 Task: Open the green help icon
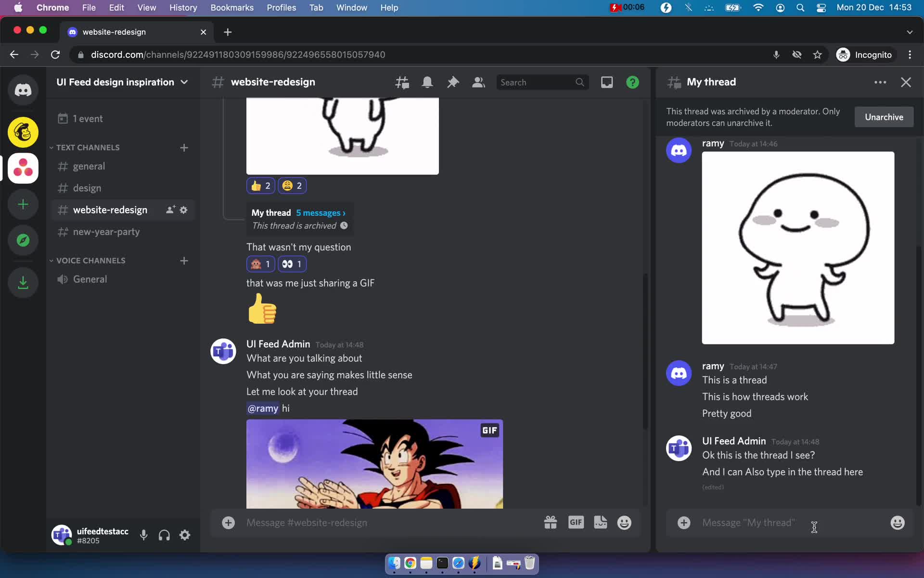(632, 82)
